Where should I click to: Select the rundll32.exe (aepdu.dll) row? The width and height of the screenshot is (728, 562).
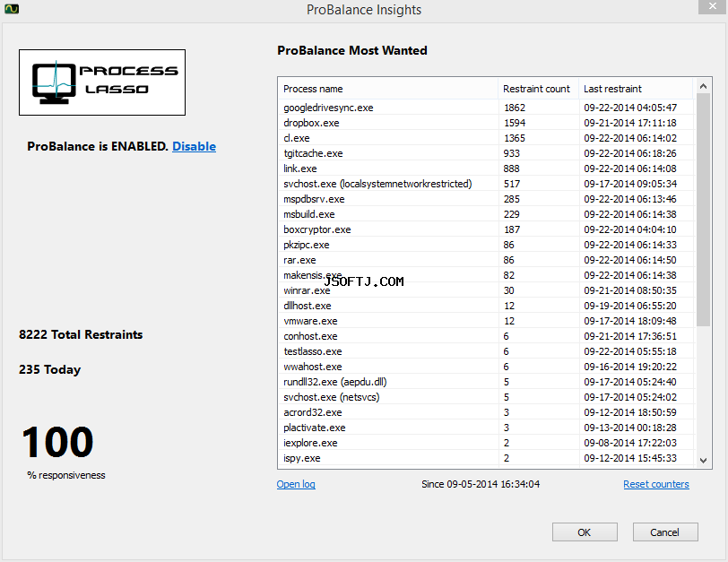tap(486, 382)
